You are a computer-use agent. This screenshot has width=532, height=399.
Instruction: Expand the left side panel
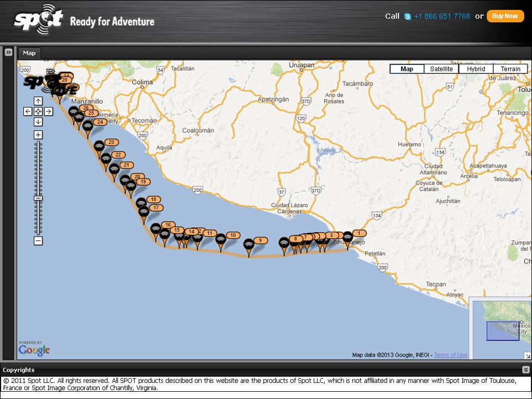[8, 52]
